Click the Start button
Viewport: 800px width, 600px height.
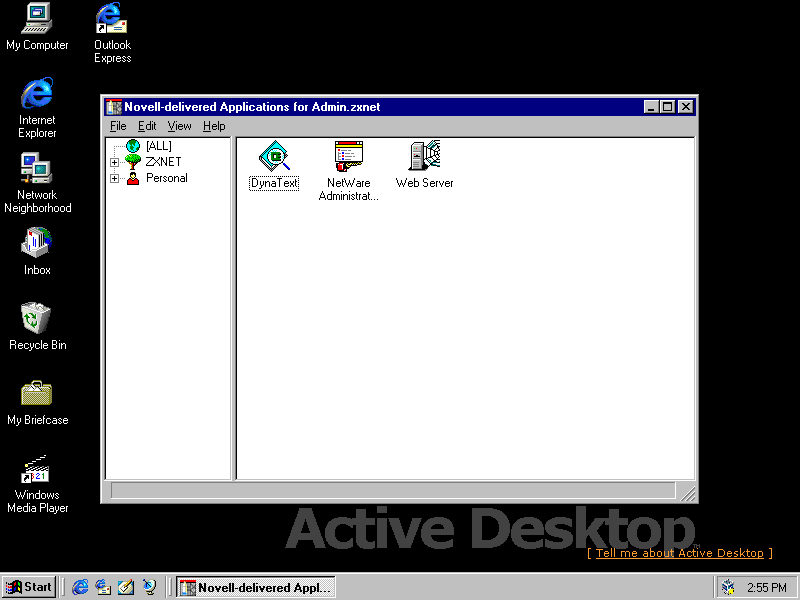tap(29, 587)
